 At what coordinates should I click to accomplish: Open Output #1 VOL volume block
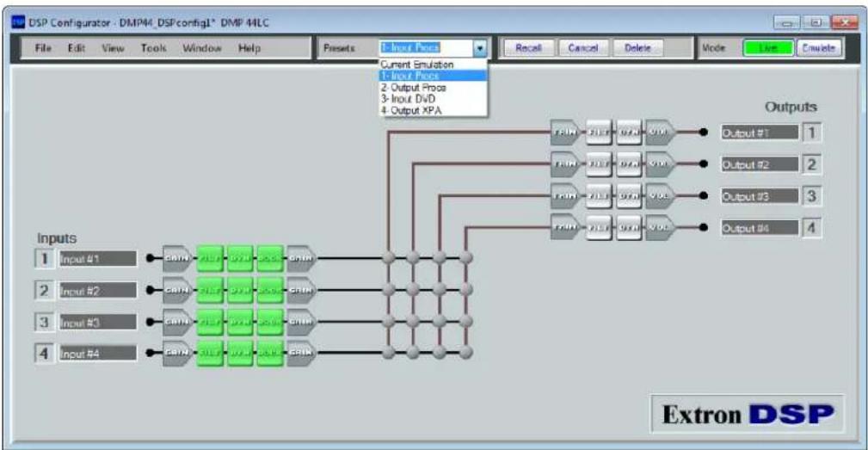click(x=660, y=133)
